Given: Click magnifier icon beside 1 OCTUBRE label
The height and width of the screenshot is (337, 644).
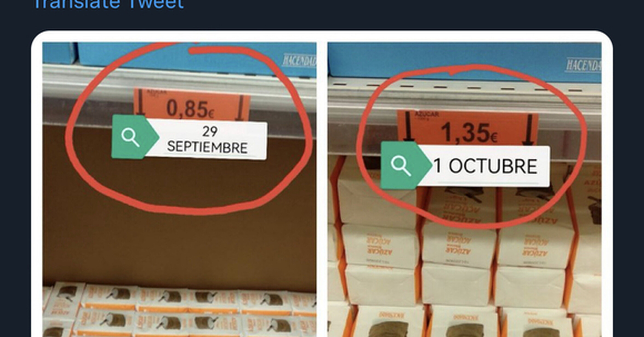Looking at the screenshot, I should (401, 166).
